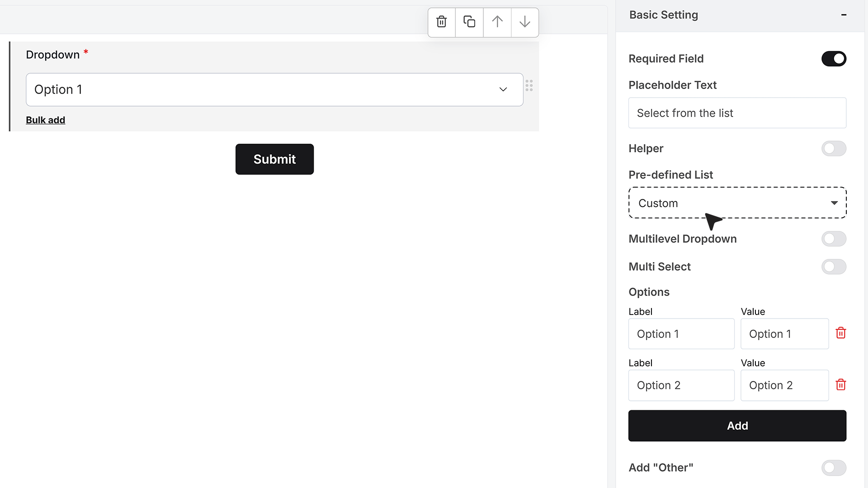Click the Submit button

[274, 159]
